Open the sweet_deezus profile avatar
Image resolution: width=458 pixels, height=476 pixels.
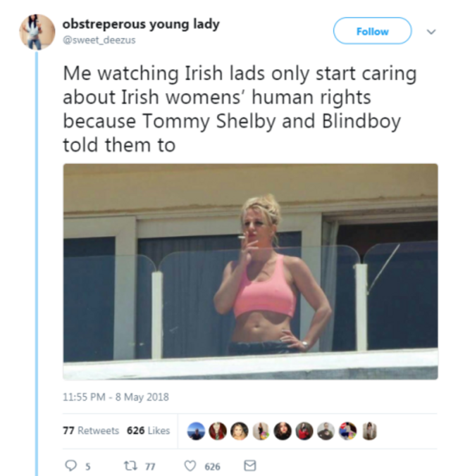click(x=37, y=32)
